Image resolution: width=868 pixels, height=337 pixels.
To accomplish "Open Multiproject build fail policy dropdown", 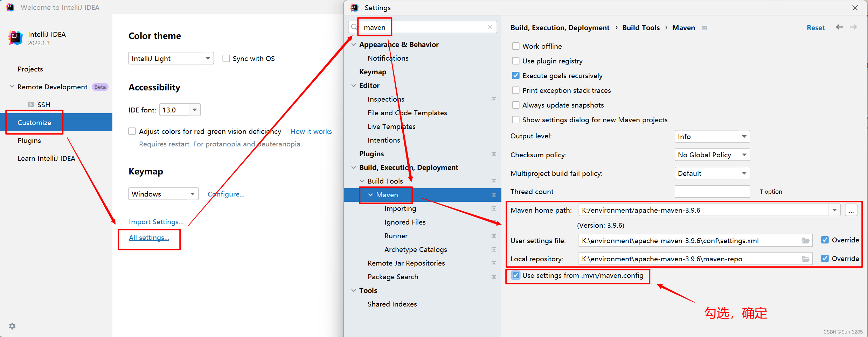I will [712, 173].
